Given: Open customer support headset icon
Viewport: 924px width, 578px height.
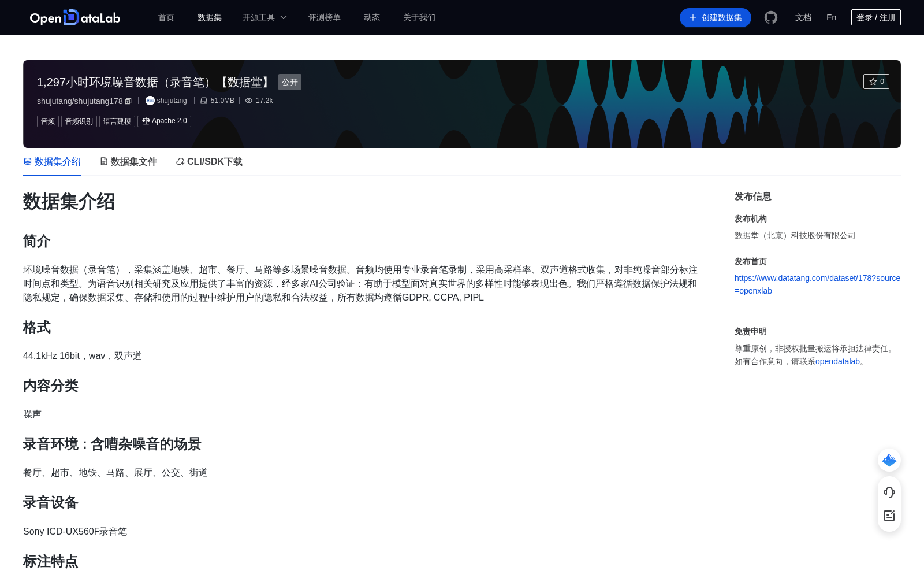Looking at the screenshot, I should coord(889,492).
